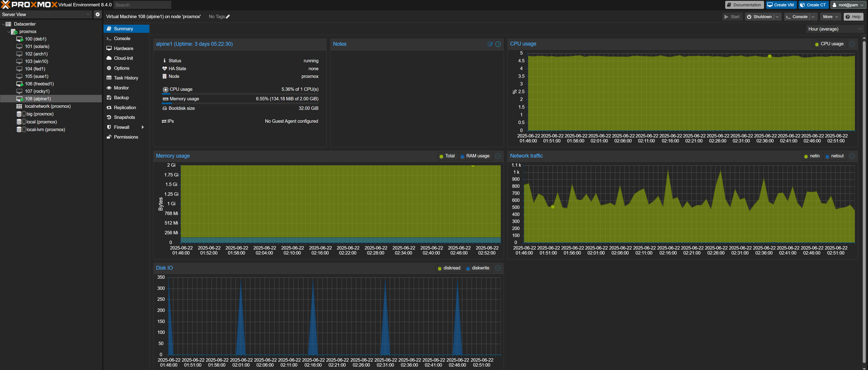Click the CPU usage chart undo-zoom icon
Viewport: 868px width, 370px height.
pyautogui.click(x=852, y=44)
